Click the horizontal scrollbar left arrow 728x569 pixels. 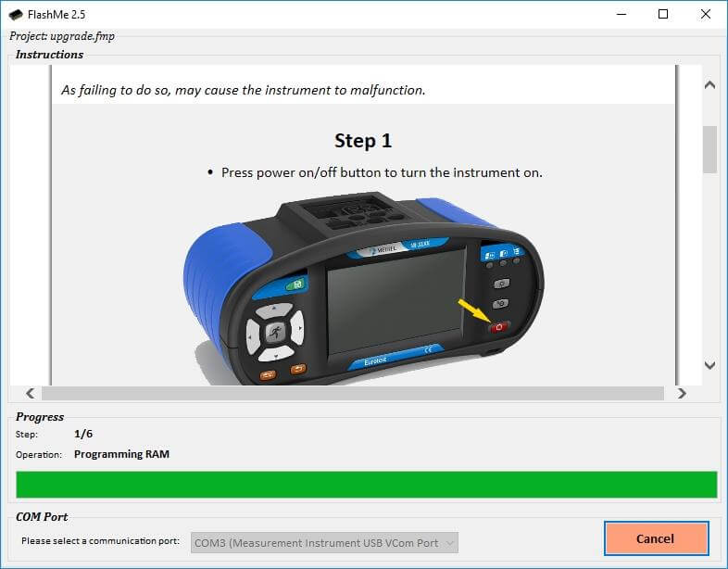[x=31, y=394]
